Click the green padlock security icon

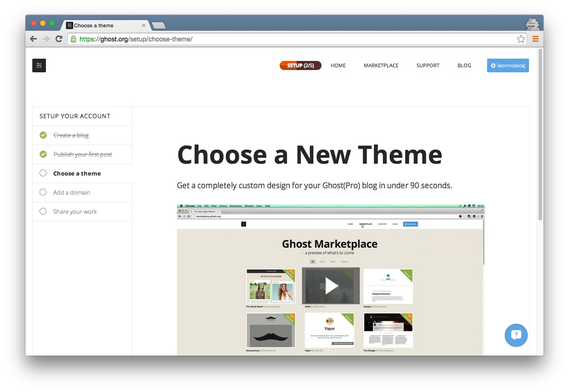click(x=73, y=39)
